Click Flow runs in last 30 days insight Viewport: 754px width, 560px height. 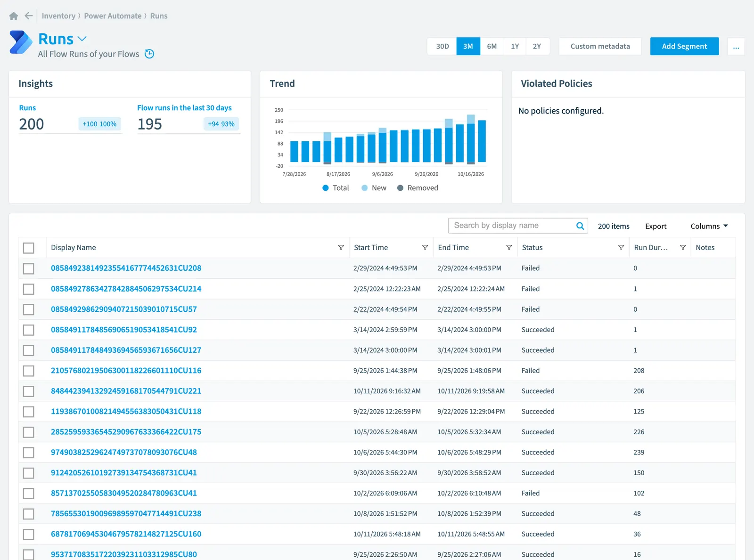(x=184, y=108)
